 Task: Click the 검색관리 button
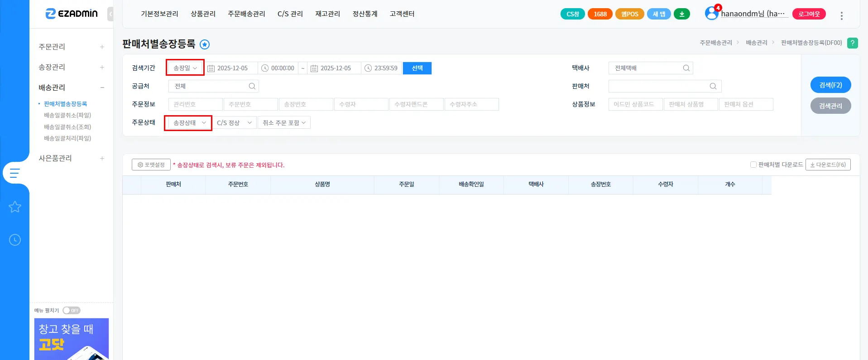click(x=831, y=106)
